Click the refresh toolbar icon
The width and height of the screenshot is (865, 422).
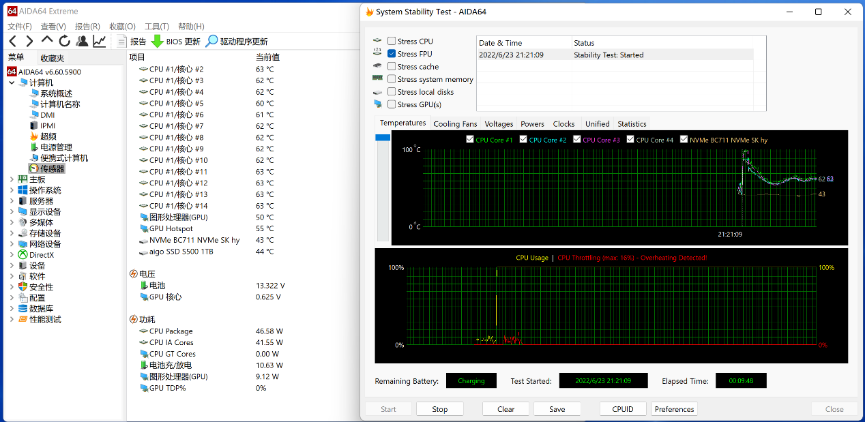[x=65, y=41]
